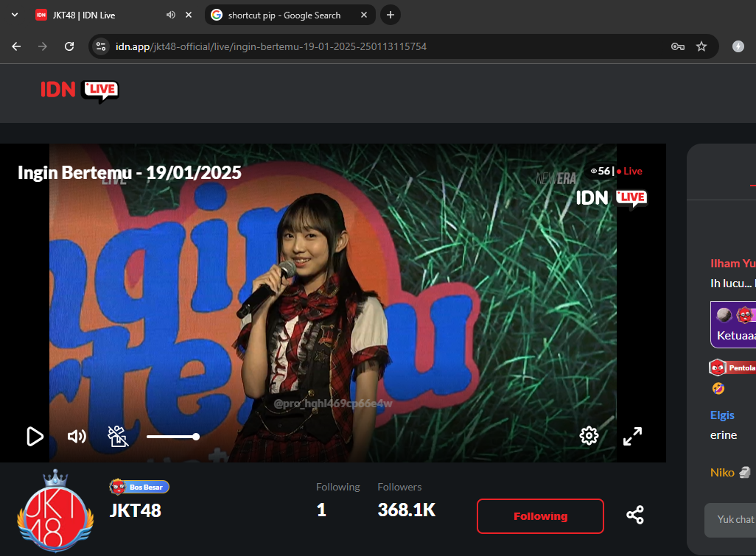Enter fullscreen video mode

pos(632,436)
